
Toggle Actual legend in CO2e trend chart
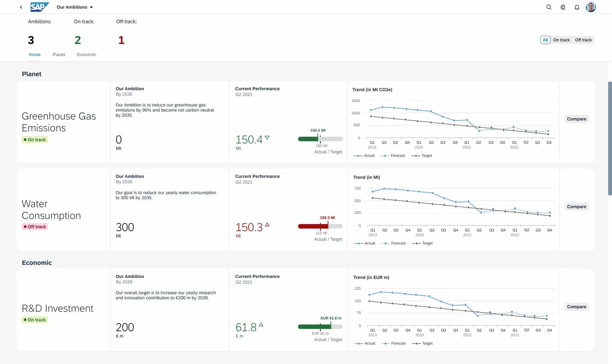pos(364,156)
